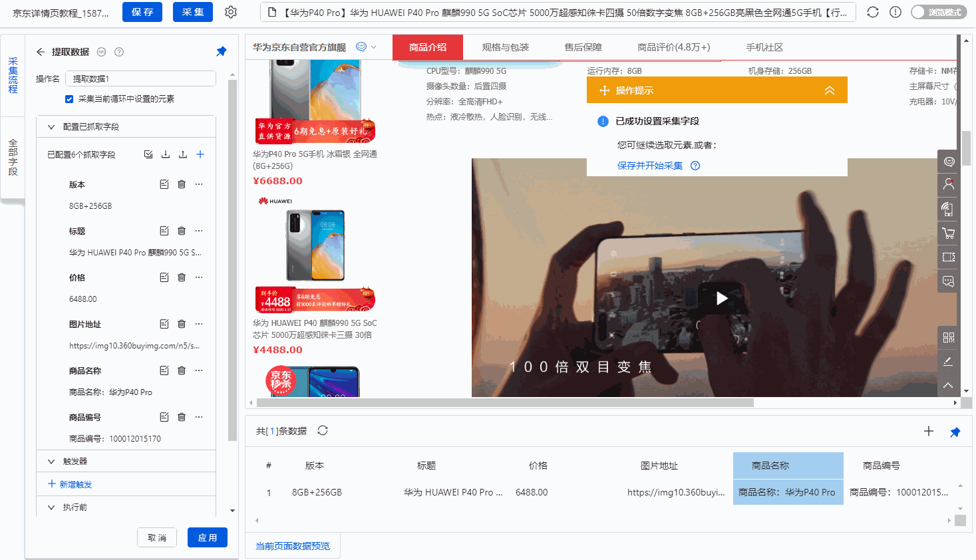Collapse the 配置已抓取字段 section
The height and width of the screenshot is (560, 976).
point(51,126)
